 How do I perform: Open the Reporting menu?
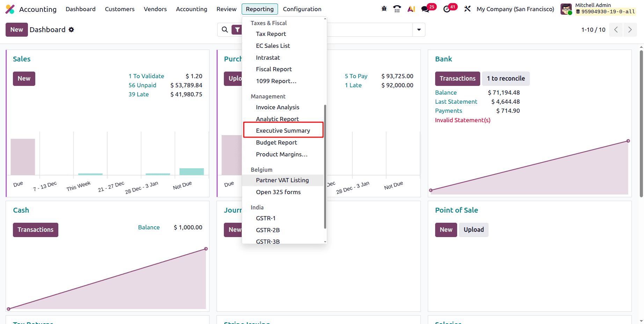click(259, 9)
